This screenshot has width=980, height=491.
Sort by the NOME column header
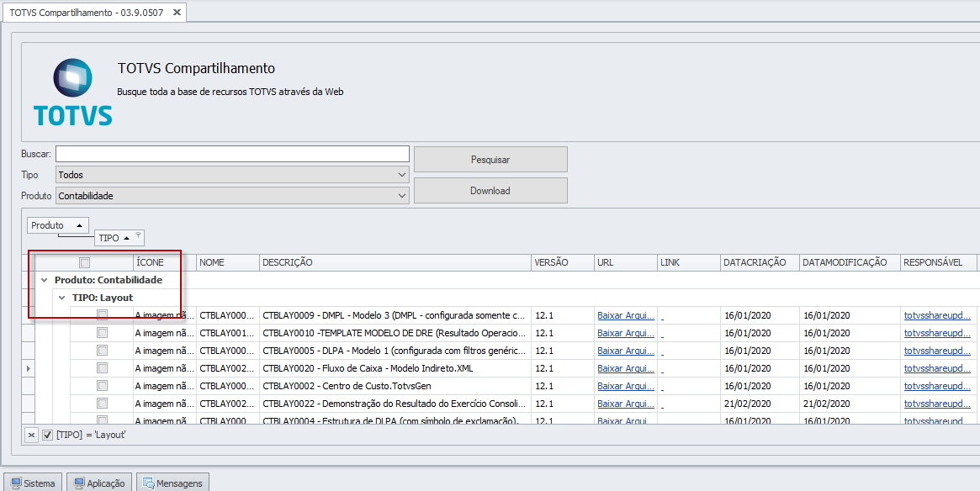[228, 263]
